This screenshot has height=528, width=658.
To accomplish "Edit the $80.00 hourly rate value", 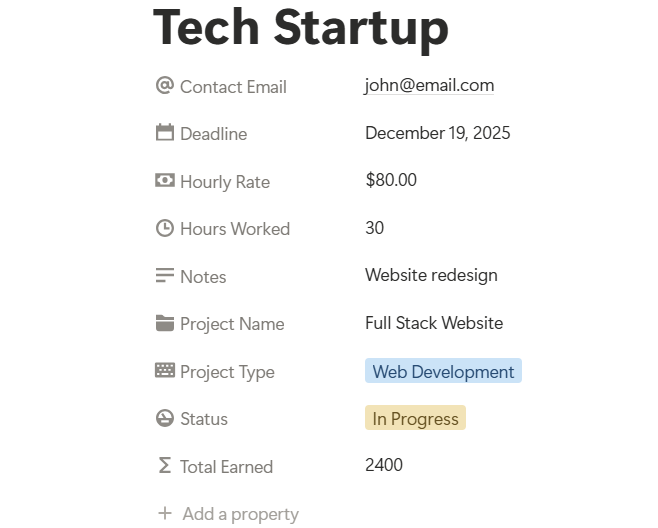I will point(391,180).
